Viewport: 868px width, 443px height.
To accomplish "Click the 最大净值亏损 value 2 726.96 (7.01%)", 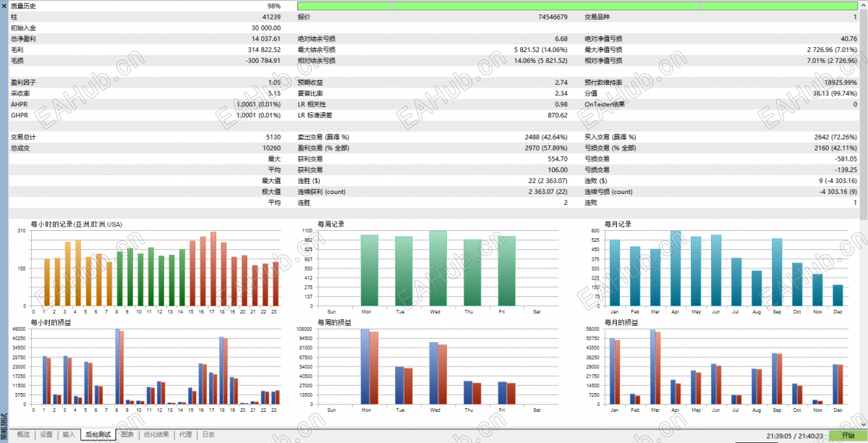I will point(832,49).
